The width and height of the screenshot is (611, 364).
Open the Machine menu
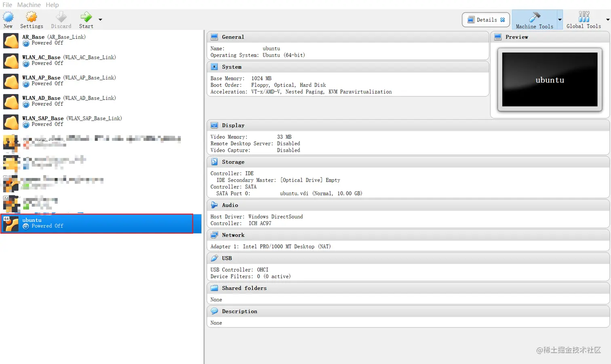[29, 5]
